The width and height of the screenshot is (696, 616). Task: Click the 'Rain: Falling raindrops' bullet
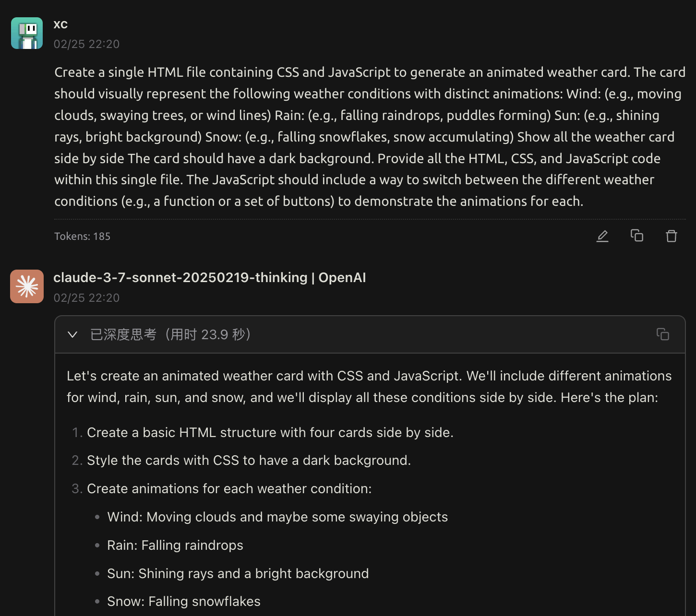[175, 545]
